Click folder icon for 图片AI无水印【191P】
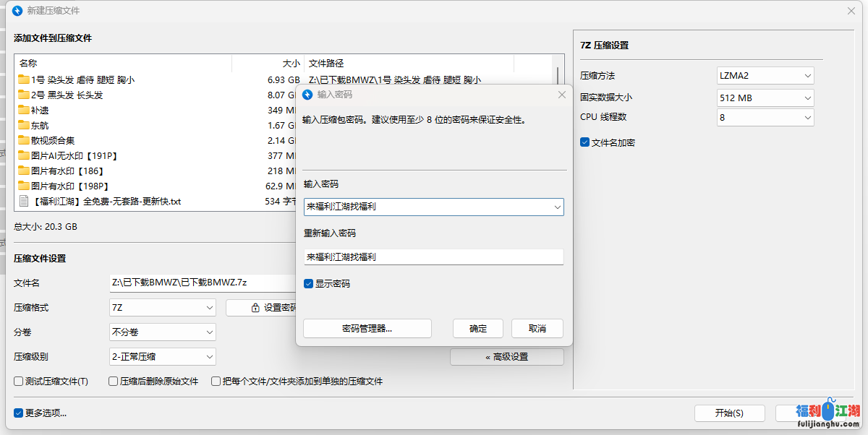868x435 pixels. pyautogui.click(x=24, y=156)
